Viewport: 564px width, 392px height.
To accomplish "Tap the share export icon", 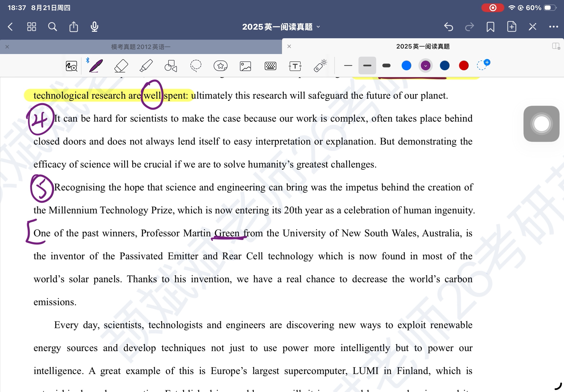I will point(74,27).
